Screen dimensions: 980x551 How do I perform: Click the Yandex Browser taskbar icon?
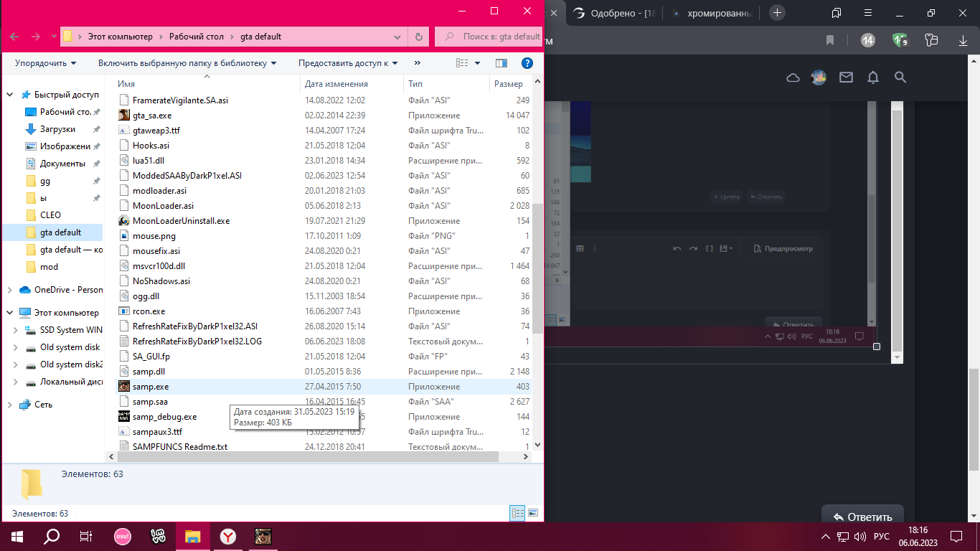[x=227, y=536]
